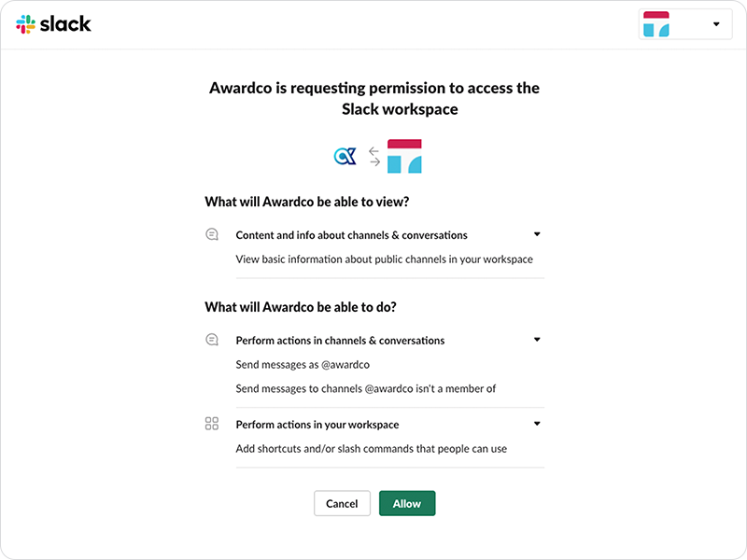Expand Perform actions in channels & conversations

tap(537, 339)
